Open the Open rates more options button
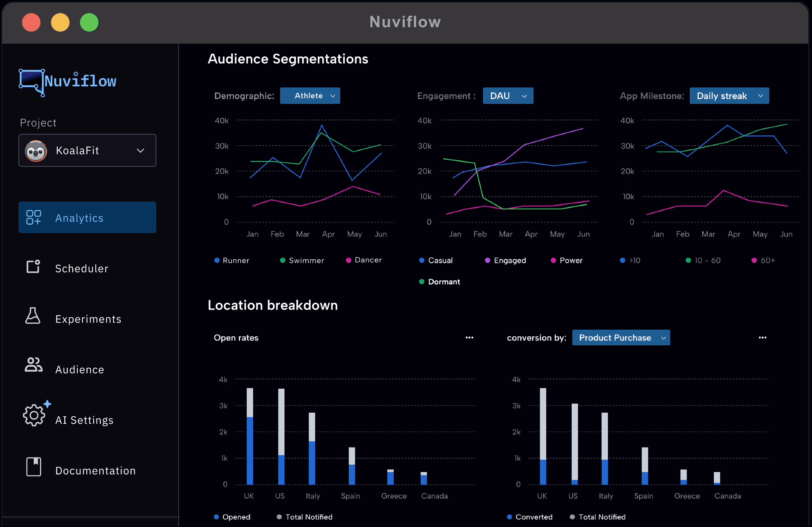 coord(469,338)
